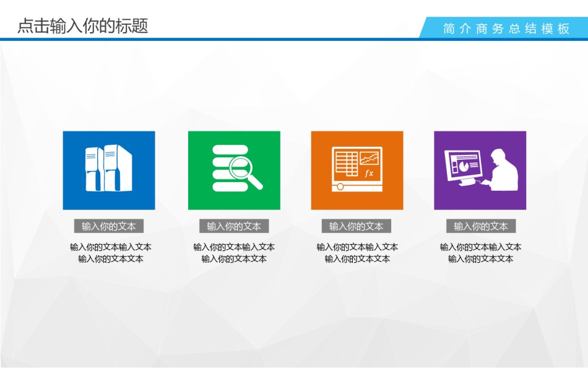
Task: Click the line graph in orange tile
Action: coord(370,157)
